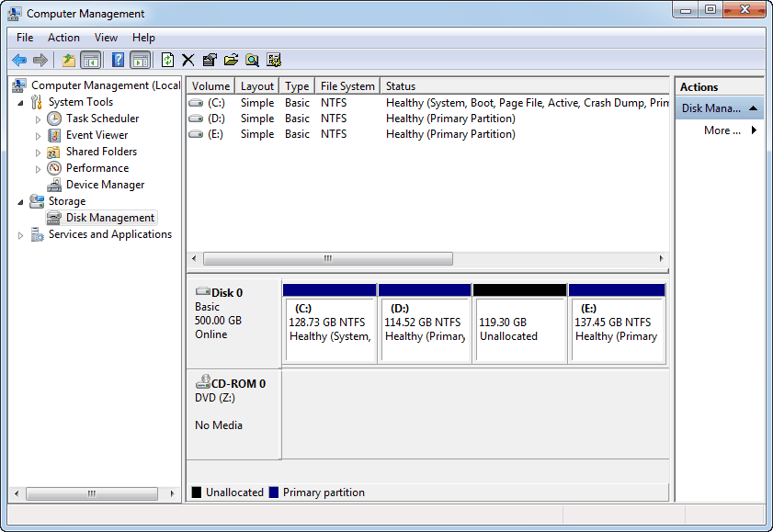Click the Properties toolbar icon
The width and height of the screenshot is (773, 532).
tap(210, 60)
